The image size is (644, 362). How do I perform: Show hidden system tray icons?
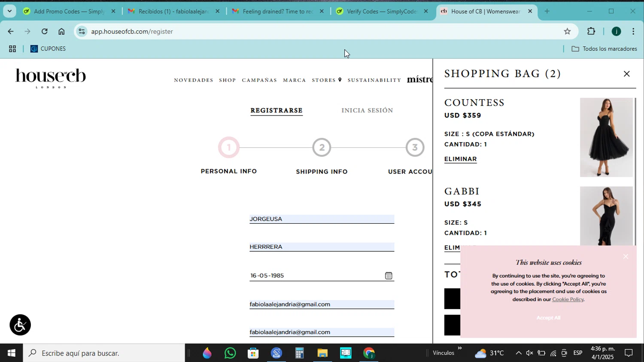(x=518, y=353)
